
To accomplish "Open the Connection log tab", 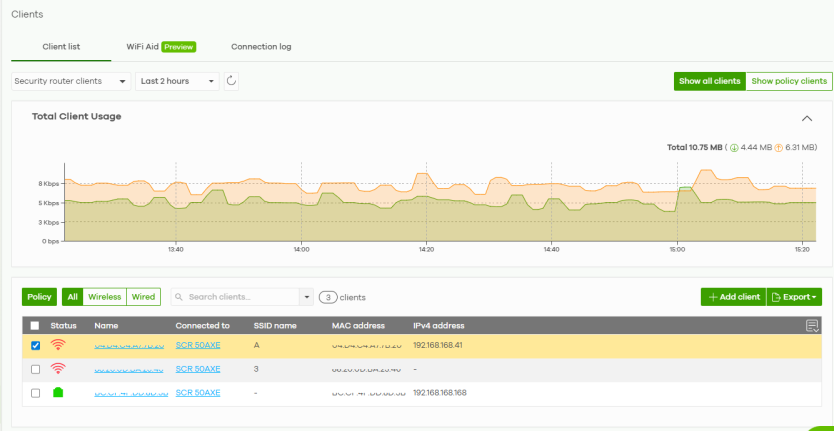I will (261, 47).
